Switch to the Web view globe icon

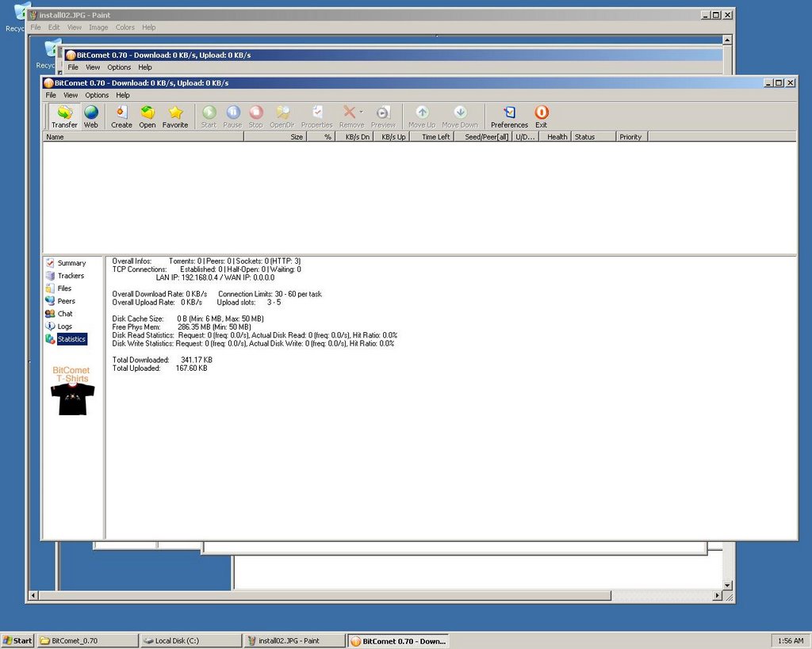(x=91, y=116)
